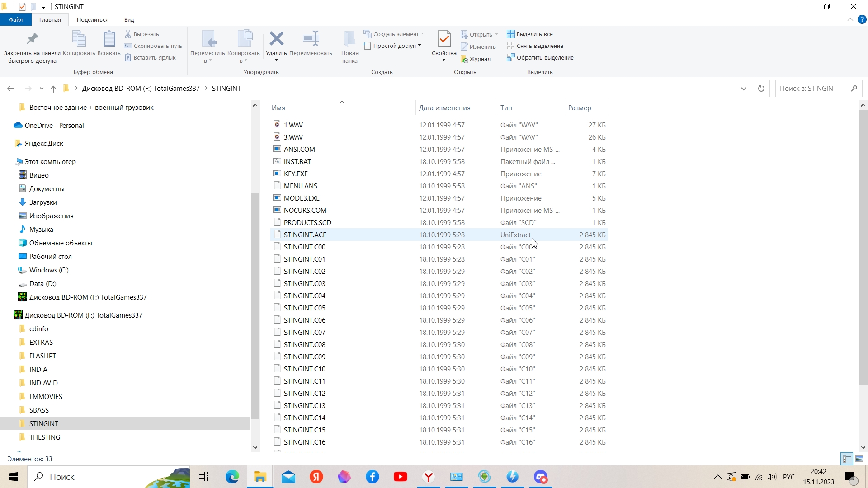Sort files by the Size (Размер) column
Image resolution: width=868 pixels, height=488 pixels.
[x=580, y=108]
